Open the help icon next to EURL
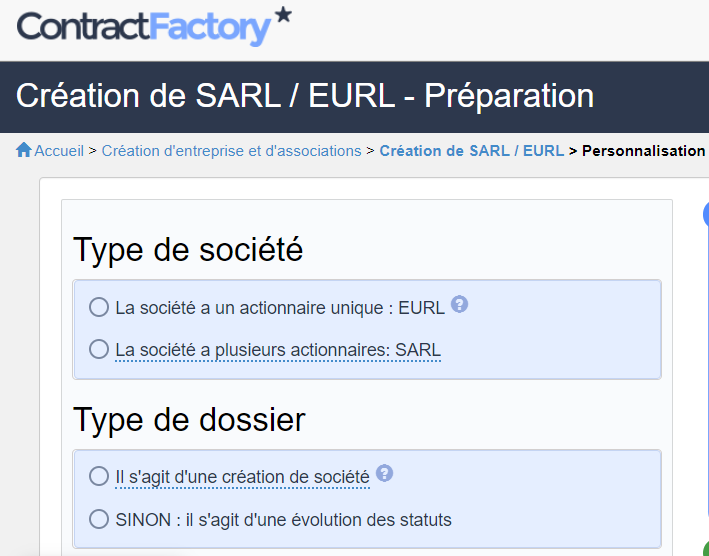 459,304
